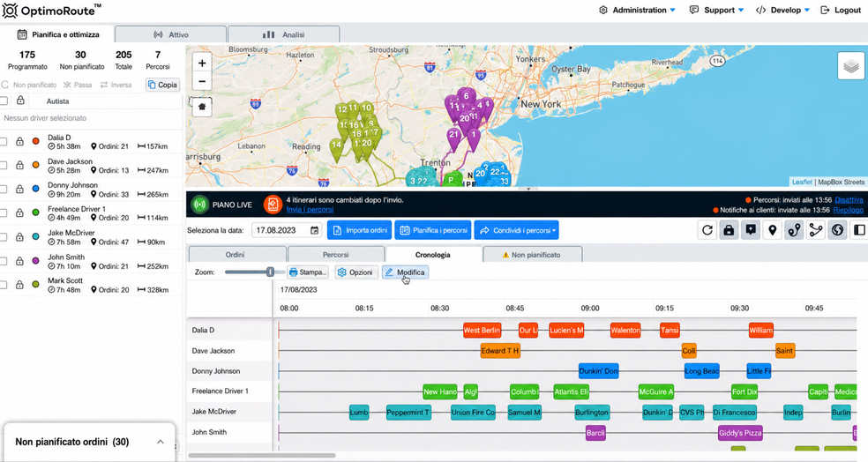Open the Pianifica e ottimizza tab

pos(57,34)
